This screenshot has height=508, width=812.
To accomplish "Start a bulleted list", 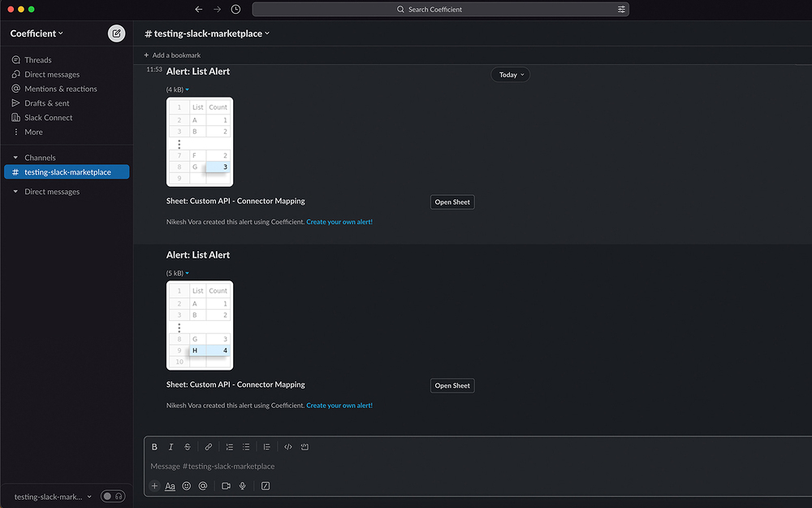I will [246, 447].
